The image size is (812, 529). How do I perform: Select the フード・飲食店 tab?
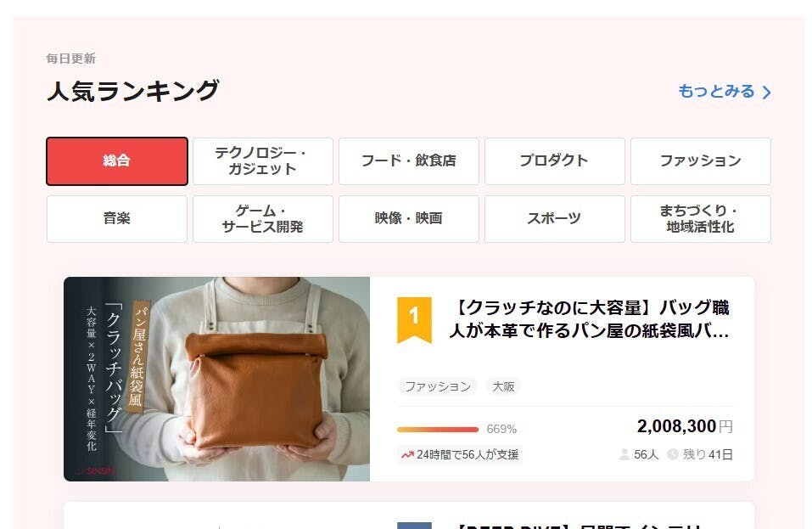point(409,161)
